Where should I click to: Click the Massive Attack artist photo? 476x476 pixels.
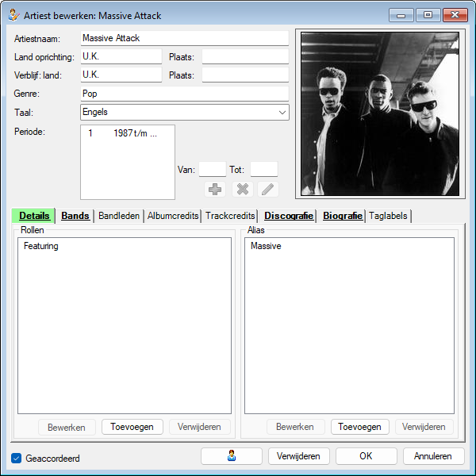pyautogui.click(x=380, y=113)
